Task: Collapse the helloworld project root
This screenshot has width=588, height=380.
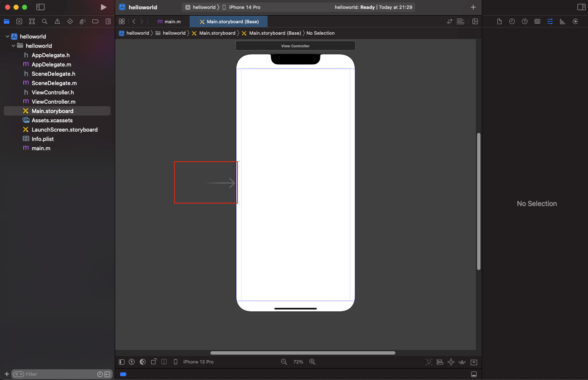Action: click(8, 36)
